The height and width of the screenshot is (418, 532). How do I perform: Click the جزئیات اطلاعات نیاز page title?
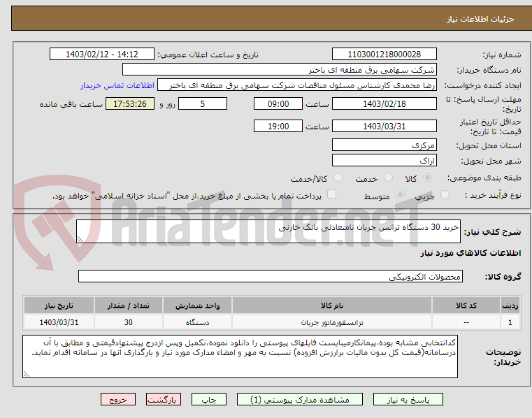(480, 19)
